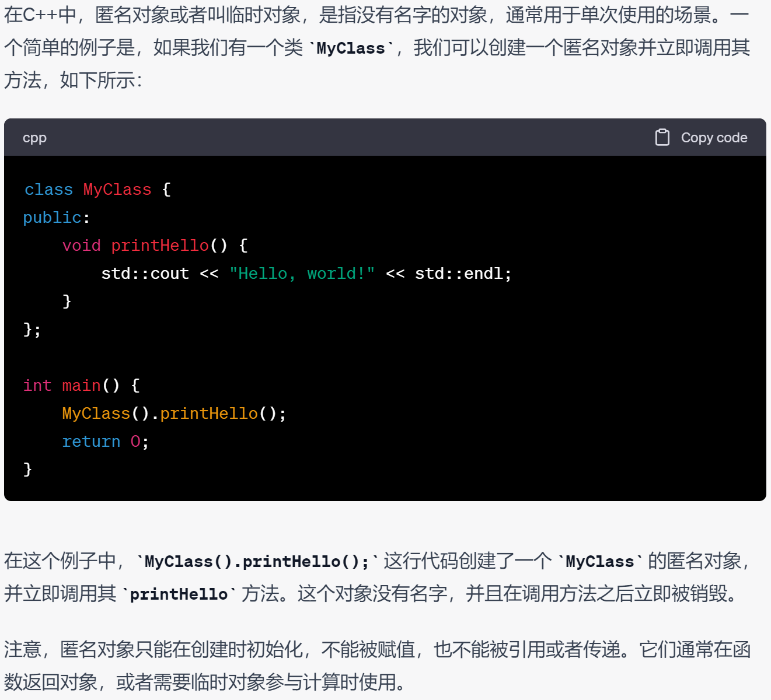This screenshot has height=700, width=771.
Task: Click the opening sentence '在C++中，匿名对象'
Action: click(x=376, y=47)
